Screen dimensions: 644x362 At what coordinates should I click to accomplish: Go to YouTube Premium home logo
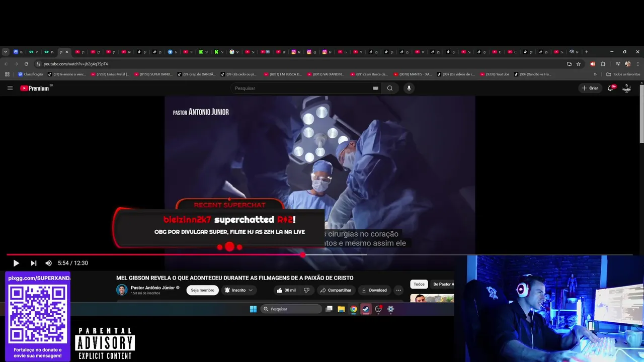point(35,88)
